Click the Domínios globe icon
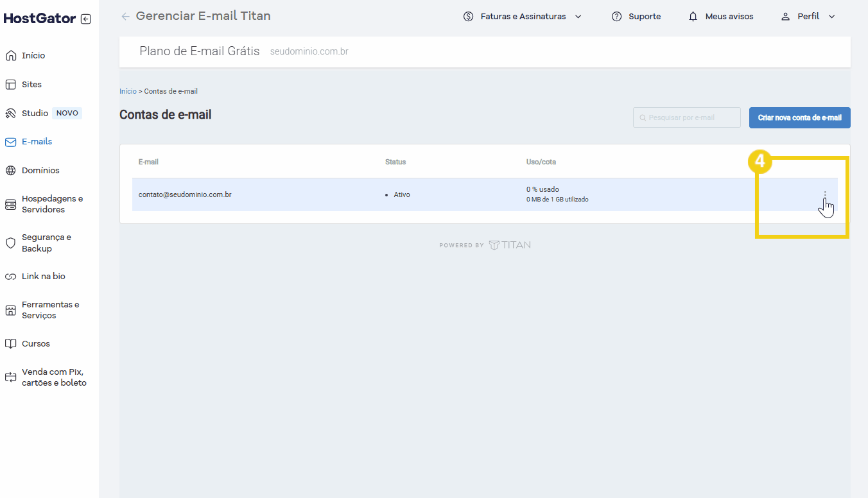 coord(10,171)
